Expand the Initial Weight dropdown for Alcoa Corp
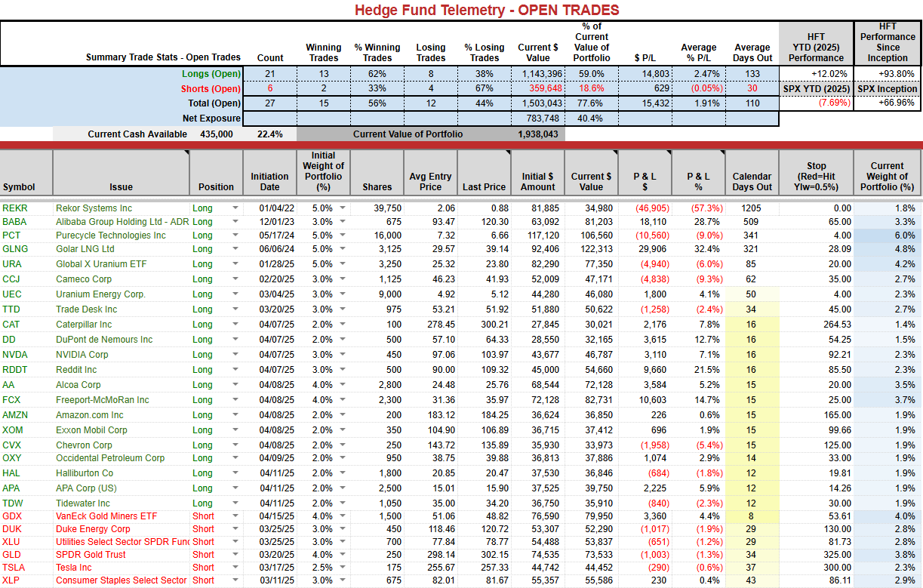The image size is (923, 588). (x=343, y=385)
